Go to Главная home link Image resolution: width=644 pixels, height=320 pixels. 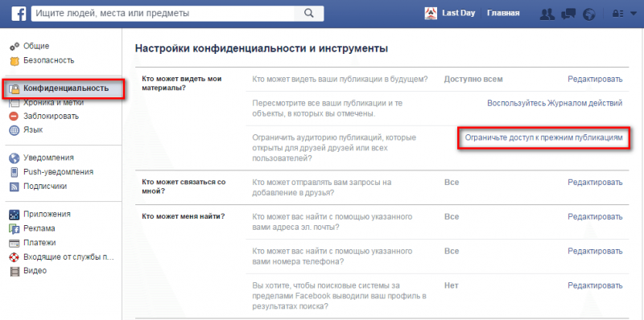point(503,13)
